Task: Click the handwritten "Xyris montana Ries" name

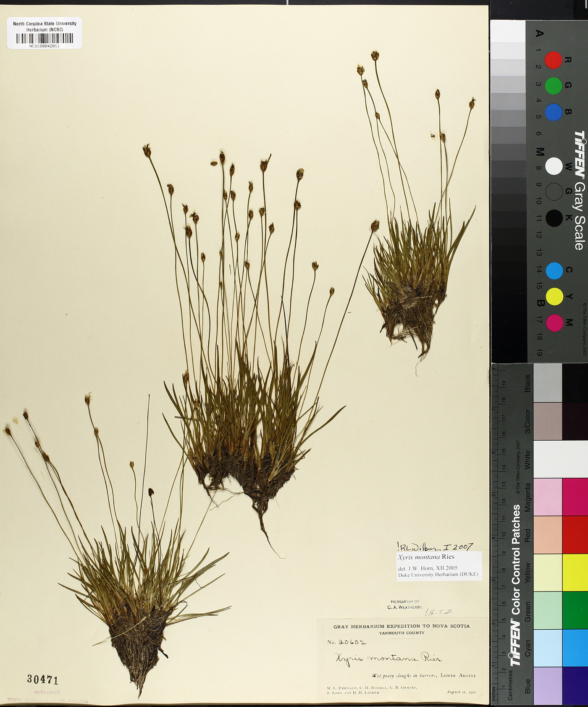Action: point(388,659)
